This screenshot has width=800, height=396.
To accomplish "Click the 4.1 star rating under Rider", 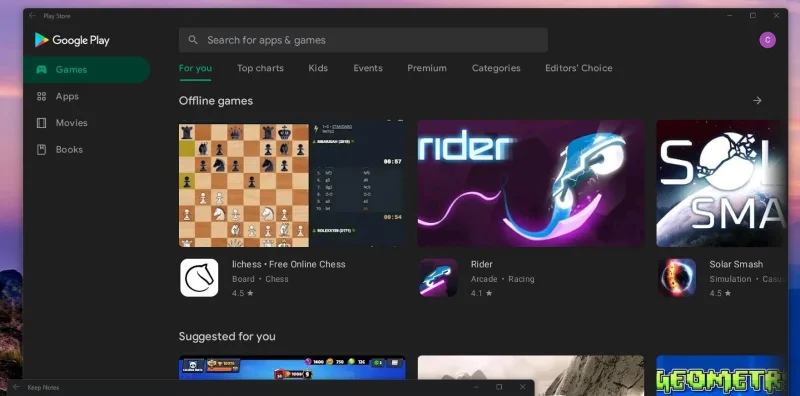I will [482, 293].
